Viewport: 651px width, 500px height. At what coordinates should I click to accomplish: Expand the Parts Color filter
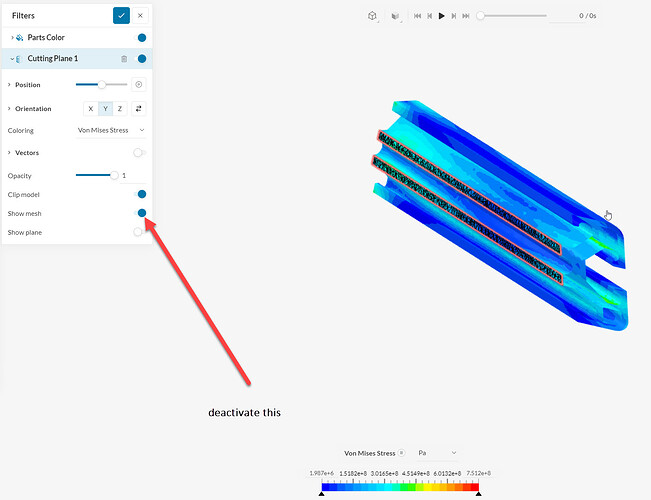(x=12, y=37)
